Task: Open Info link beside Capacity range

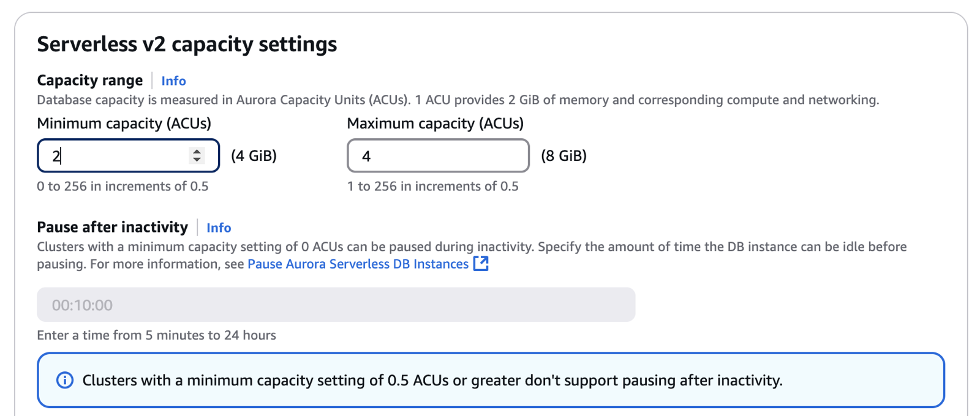Action: point(173,81)
